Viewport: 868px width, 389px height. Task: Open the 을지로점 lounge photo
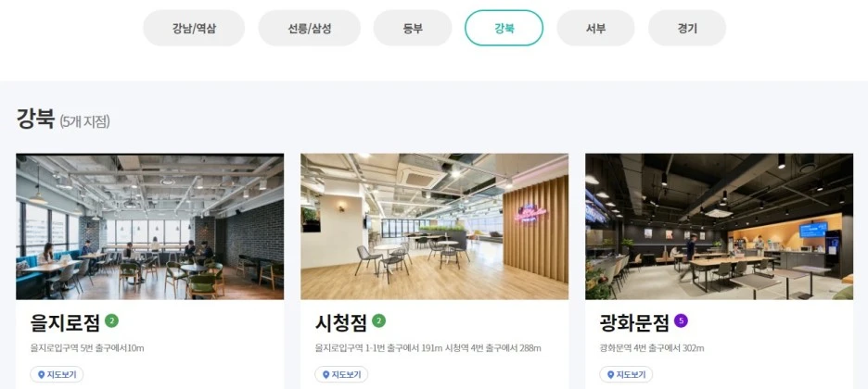150,227
